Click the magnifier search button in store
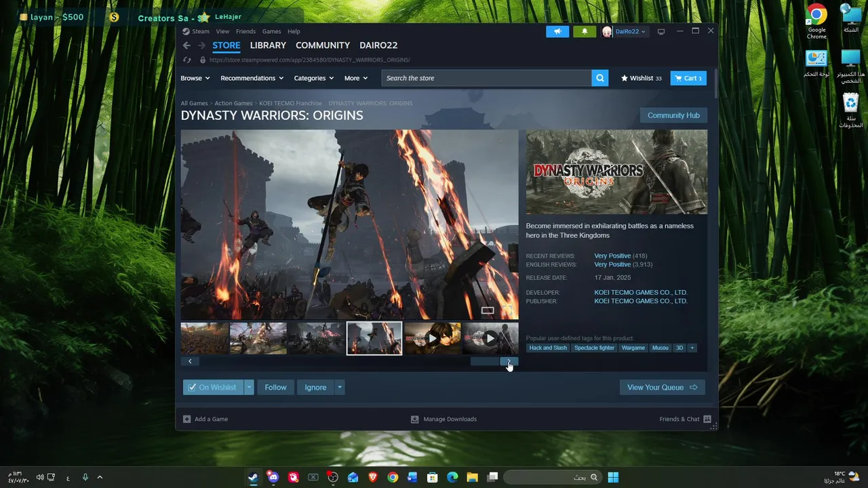 [x=599, y=78]
